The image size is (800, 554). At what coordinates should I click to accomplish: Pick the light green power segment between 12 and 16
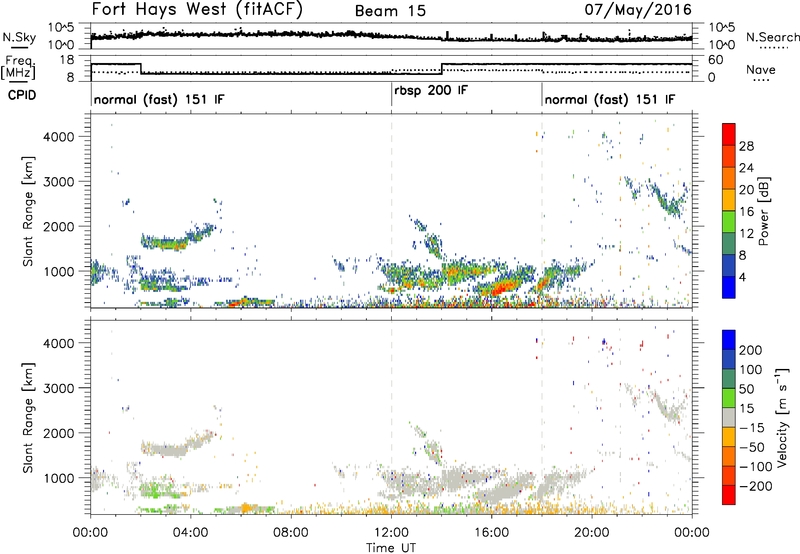(729, 221)
